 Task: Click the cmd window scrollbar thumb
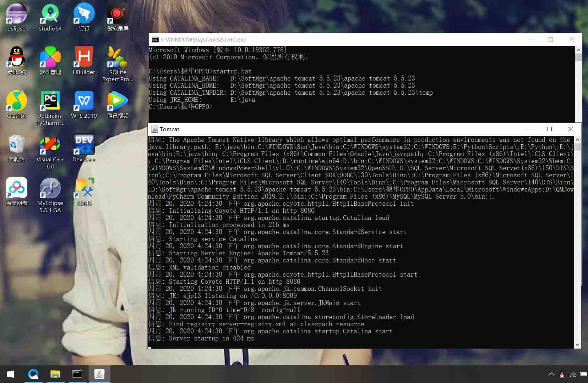pyautogui.click(x=578, y=57)
